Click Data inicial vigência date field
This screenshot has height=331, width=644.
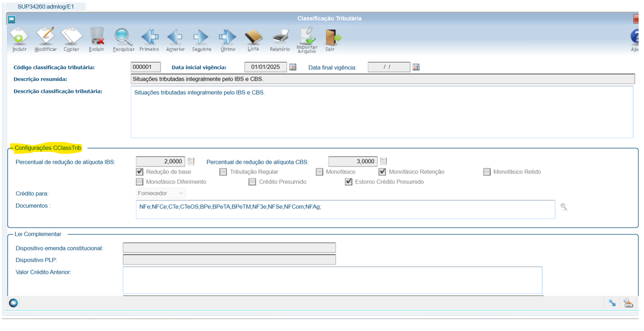266,67
